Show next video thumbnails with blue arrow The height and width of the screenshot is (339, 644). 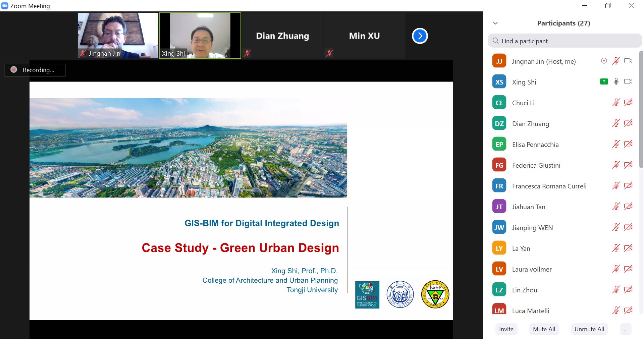(420, 36)
